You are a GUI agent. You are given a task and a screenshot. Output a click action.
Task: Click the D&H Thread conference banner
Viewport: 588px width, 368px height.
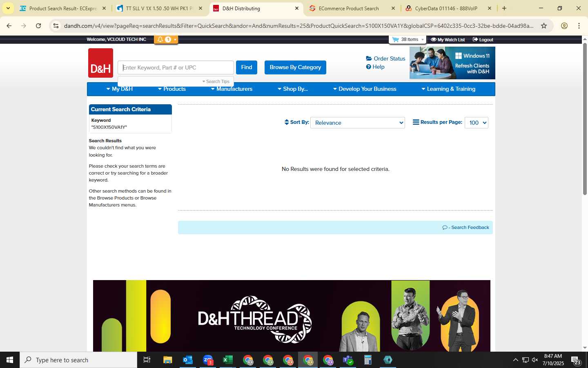(x=292, y=316)
